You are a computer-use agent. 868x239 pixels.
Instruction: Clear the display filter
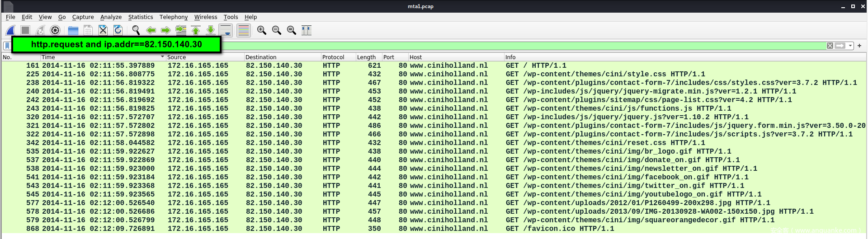pyautogui.click(x=830, y=46)
